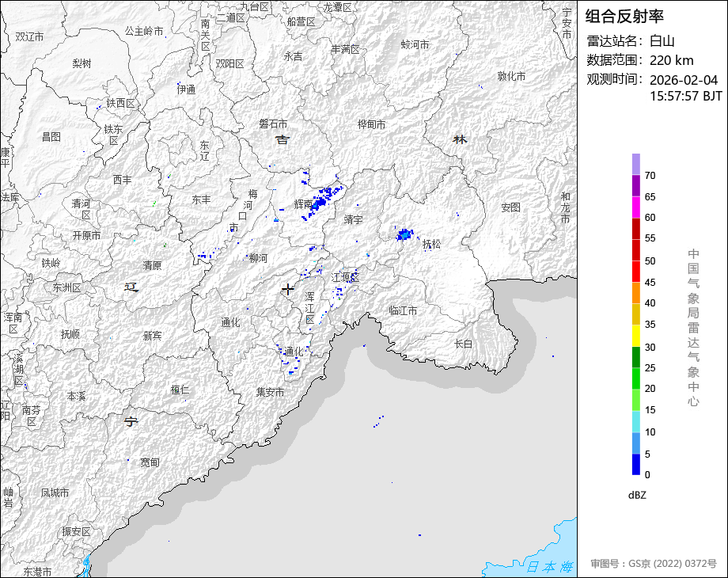Select the magenta swatch between 60 and 65

coord(636,207)
